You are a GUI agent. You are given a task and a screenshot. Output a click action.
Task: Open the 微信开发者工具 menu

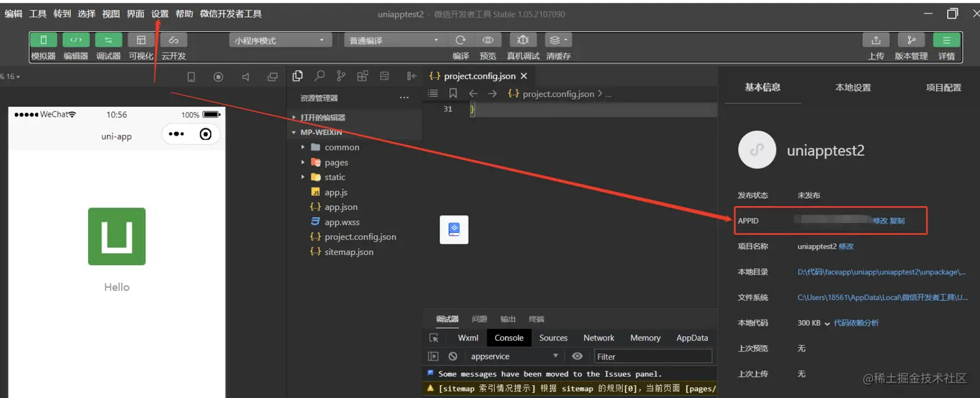click(231, 14)
